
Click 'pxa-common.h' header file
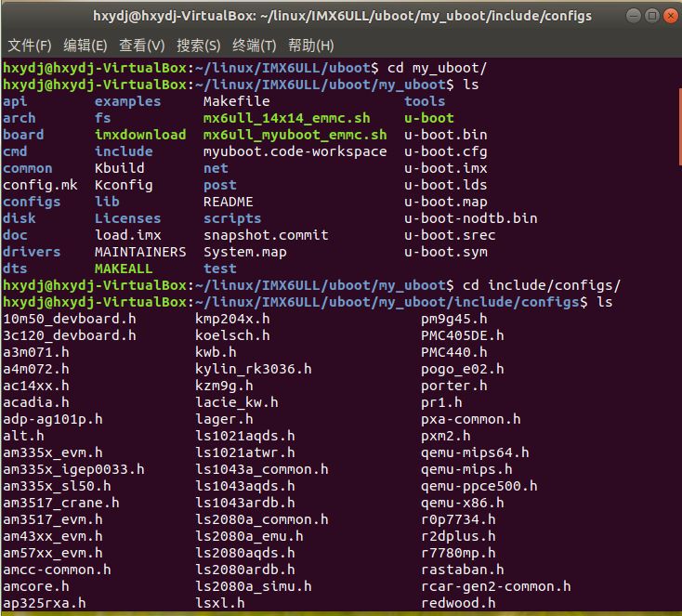coord(471,419)
